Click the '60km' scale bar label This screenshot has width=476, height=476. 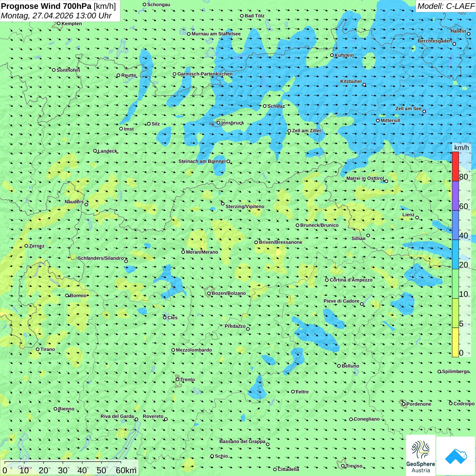pyautogui.click(x=126, y=470)
